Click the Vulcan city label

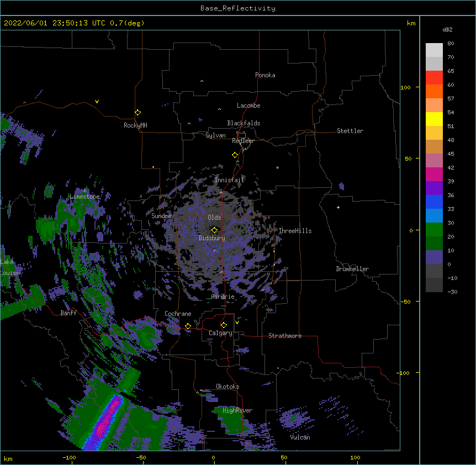tap(300, 437)
